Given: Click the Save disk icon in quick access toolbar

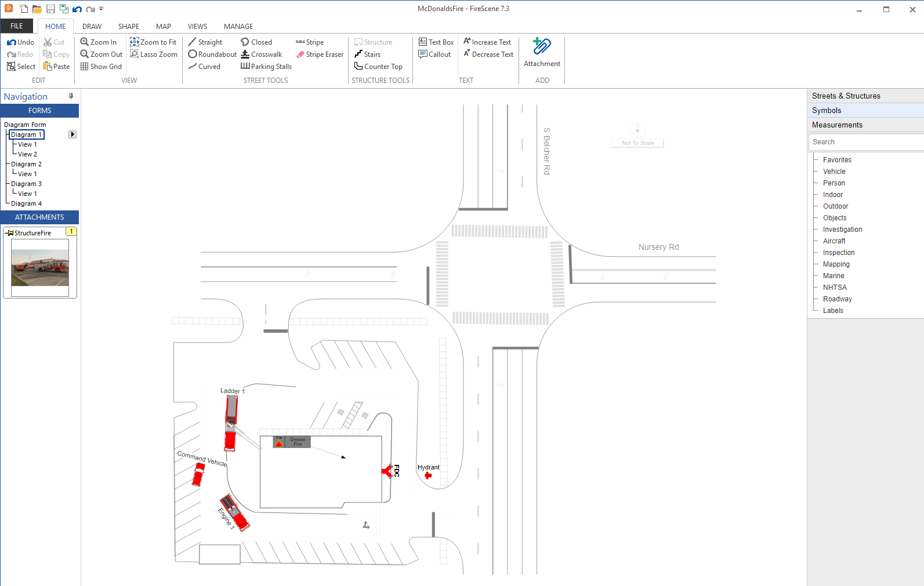Looking at the screenshot, I should pos(50,9).
